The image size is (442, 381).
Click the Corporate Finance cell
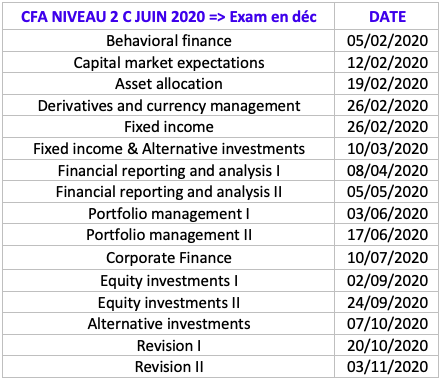coord(168,258)
